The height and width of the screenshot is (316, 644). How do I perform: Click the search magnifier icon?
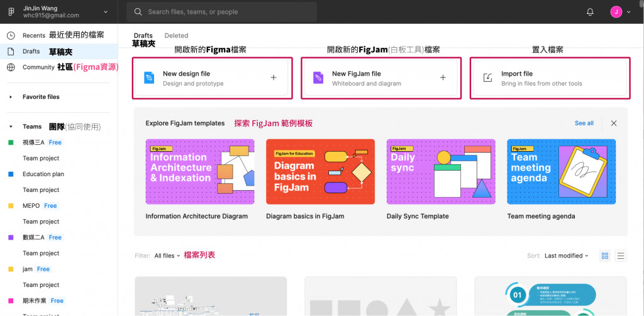point(138,12)
